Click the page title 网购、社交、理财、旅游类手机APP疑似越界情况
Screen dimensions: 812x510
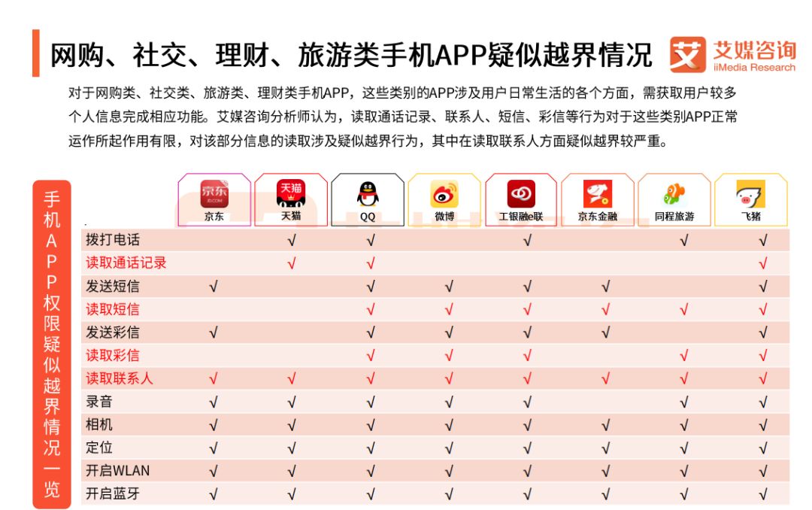click(x=351, y=54)
